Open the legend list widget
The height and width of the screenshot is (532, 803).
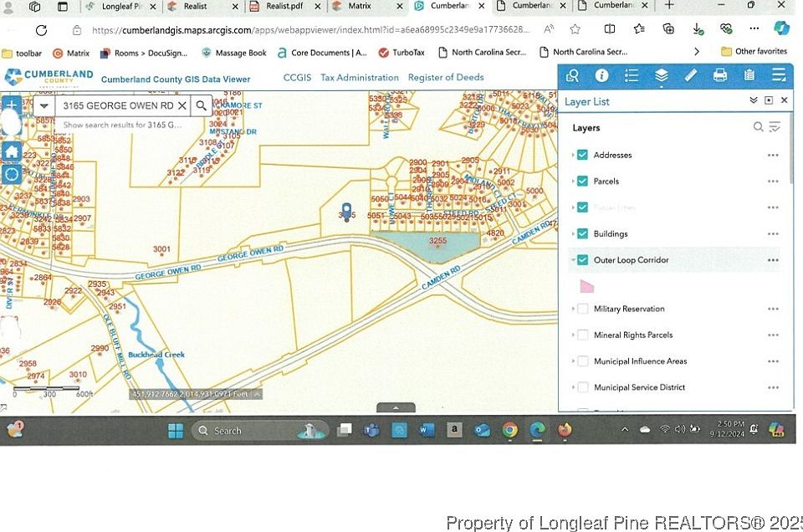pos(632,75)
